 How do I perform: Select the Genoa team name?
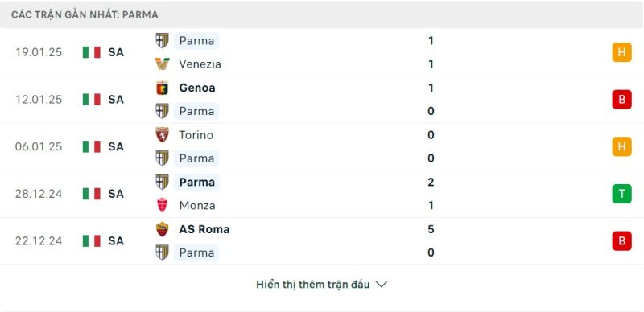pos(197,88)
